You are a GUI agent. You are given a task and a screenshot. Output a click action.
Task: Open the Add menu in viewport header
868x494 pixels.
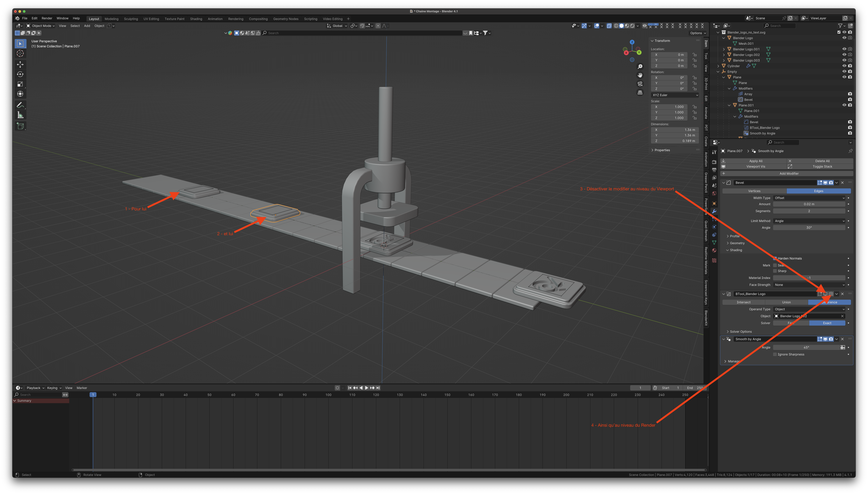87,26
